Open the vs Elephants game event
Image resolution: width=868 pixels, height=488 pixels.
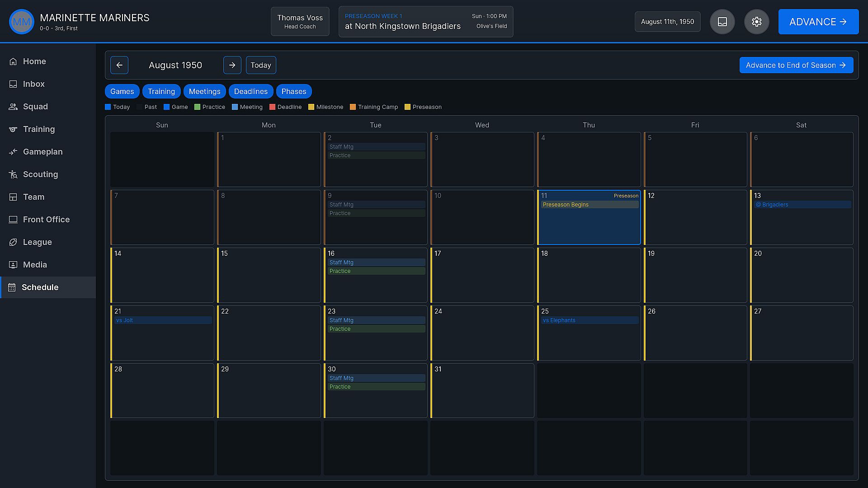click(589, 320)
